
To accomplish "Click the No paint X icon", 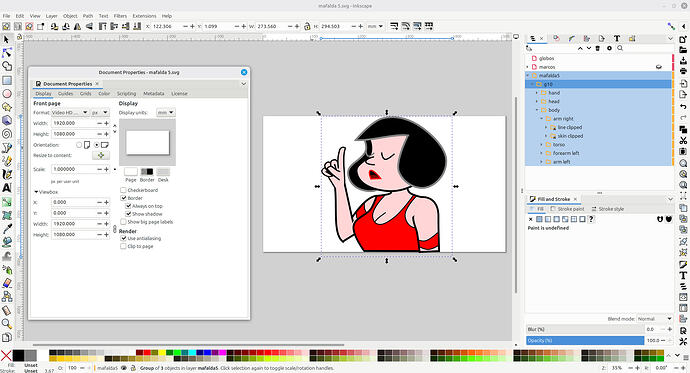I will point(530,219).
